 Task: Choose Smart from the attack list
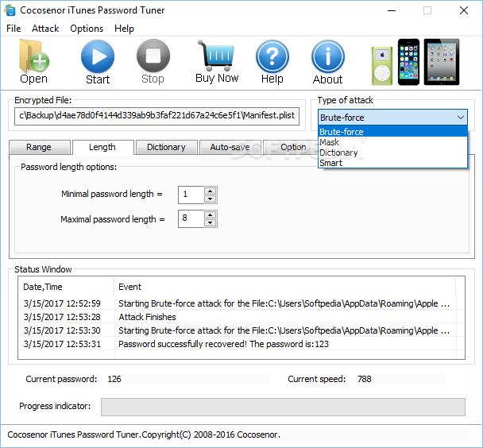(x=392, y=163)
